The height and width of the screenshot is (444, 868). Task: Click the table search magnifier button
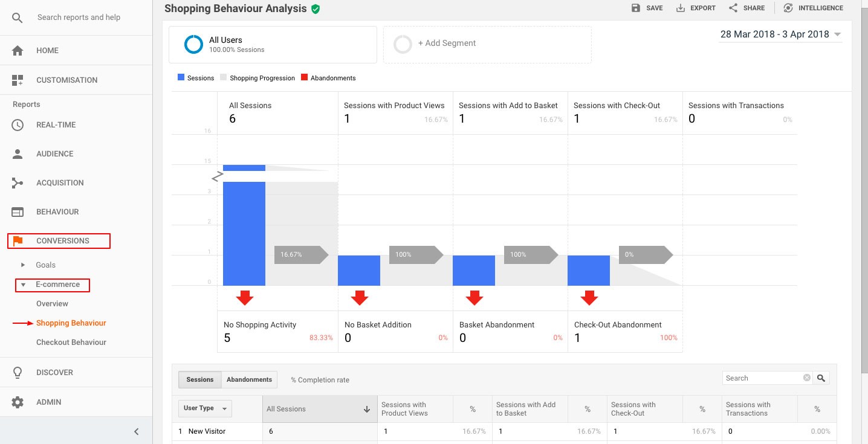(821, 378)
